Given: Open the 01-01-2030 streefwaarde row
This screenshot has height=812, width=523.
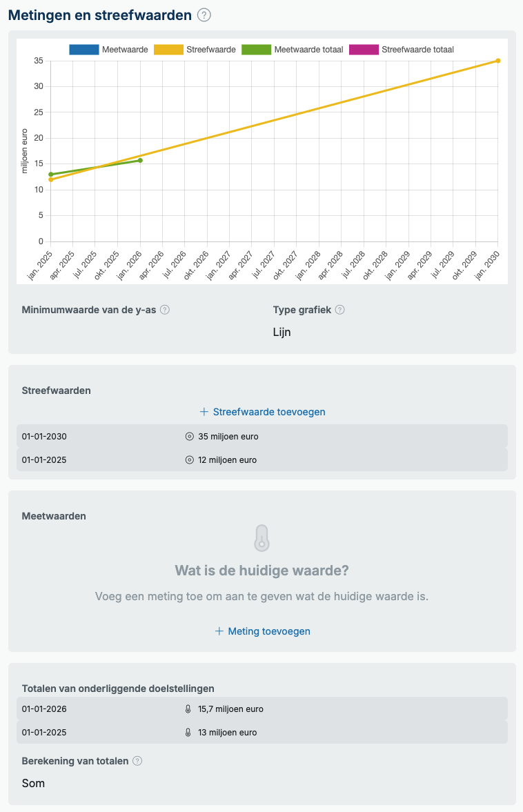Looking at the screenshot, I should 262,437.
